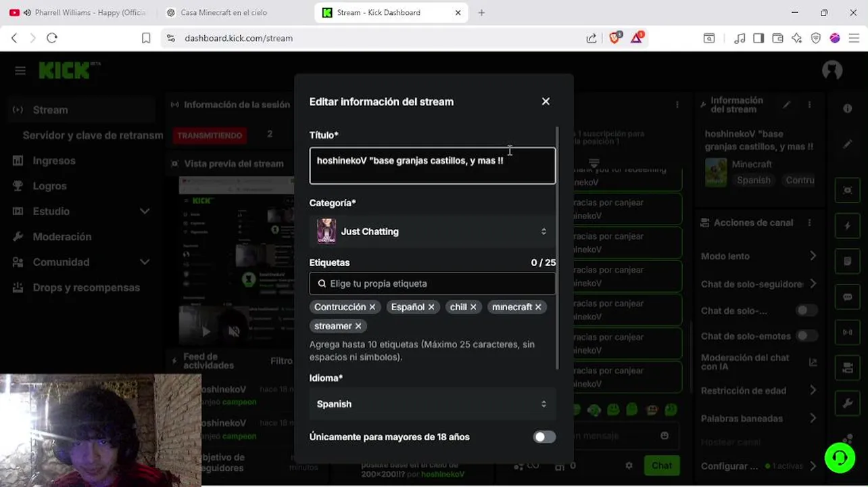Expand Chat de solo-seguidores settings

tap(813, 284)
